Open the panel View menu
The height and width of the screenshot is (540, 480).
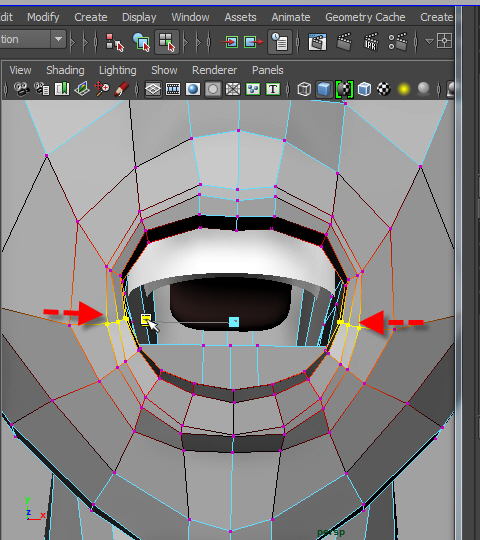(x=20, y=70)
